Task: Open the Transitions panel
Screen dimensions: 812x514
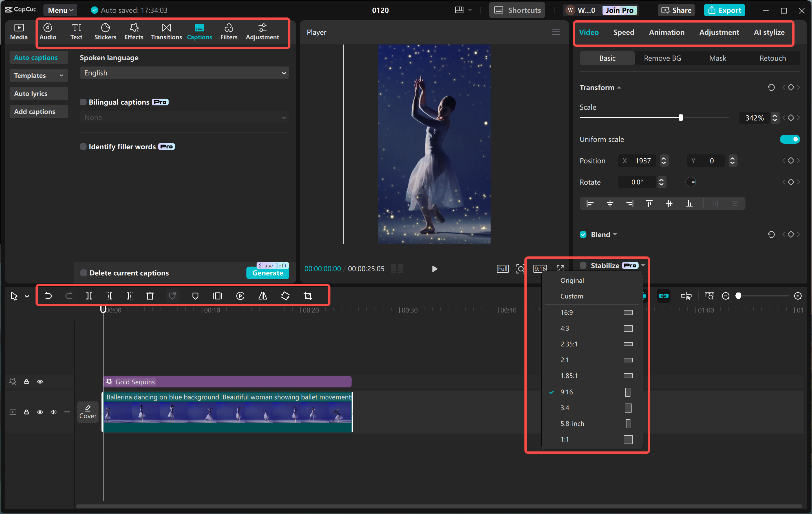Action: point(166,31)
